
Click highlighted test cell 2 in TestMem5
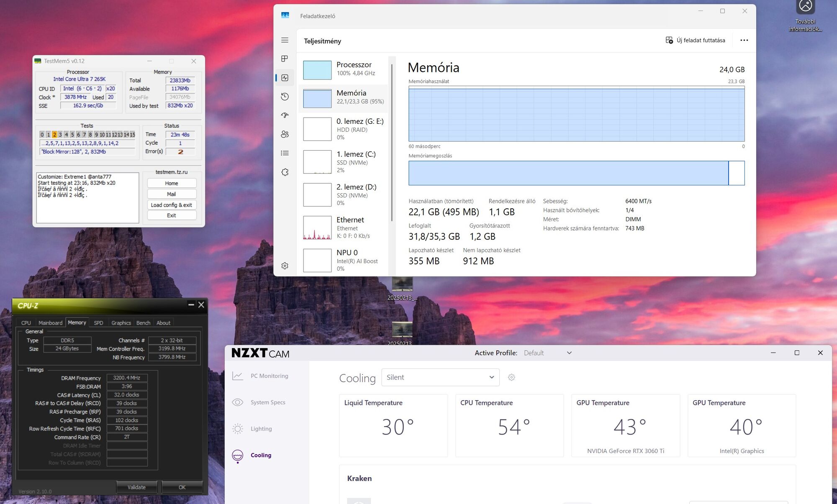click(x=54, y=135)
